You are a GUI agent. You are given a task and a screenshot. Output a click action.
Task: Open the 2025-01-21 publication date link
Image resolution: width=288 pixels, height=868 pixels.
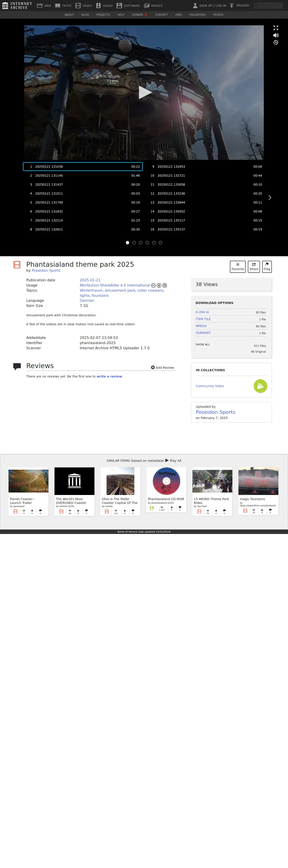point(90,280)
